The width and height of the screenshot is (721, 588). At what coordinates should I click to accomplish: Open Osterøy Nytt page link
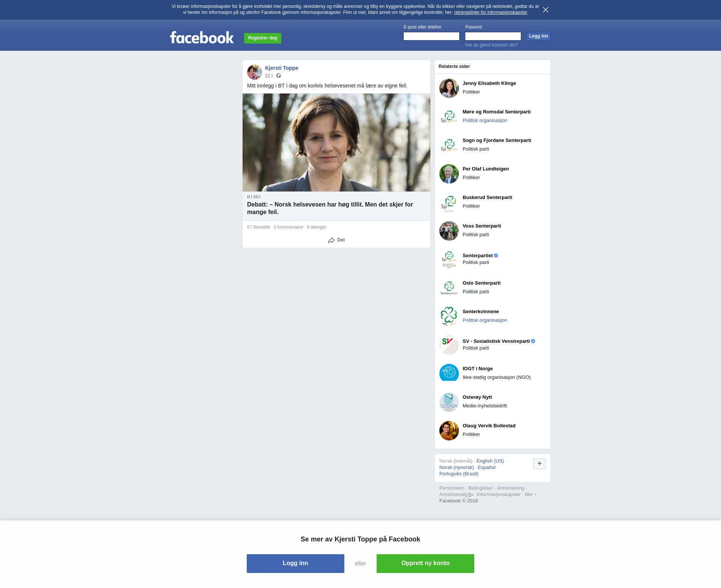[x=477, y=397]
